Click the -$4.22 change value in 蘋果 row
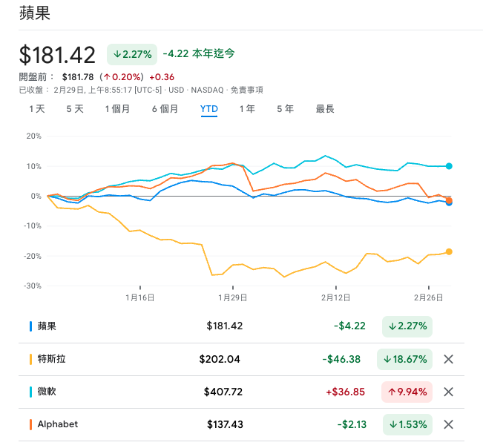 tap(349, 326)
